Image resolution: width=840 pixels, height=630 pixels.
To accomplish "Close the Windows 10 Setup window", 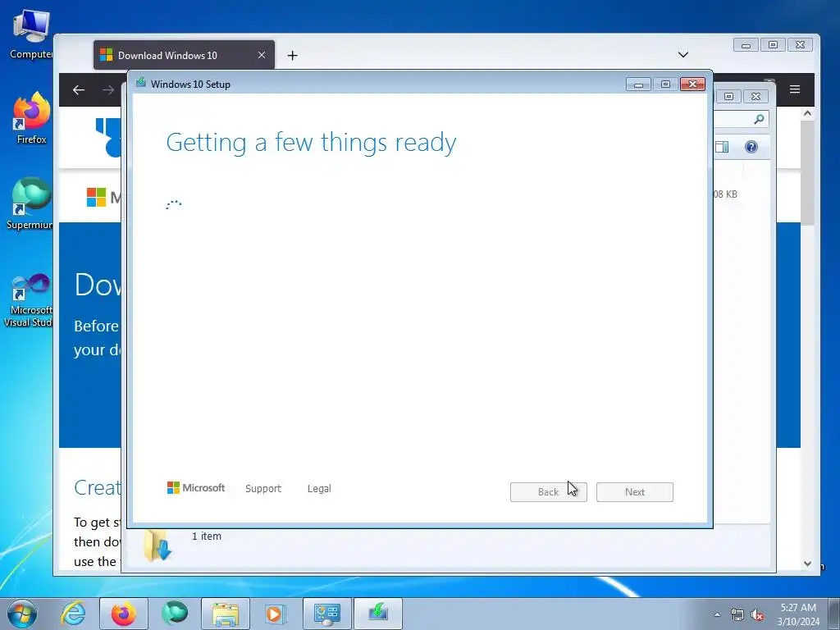I will 692,84.
